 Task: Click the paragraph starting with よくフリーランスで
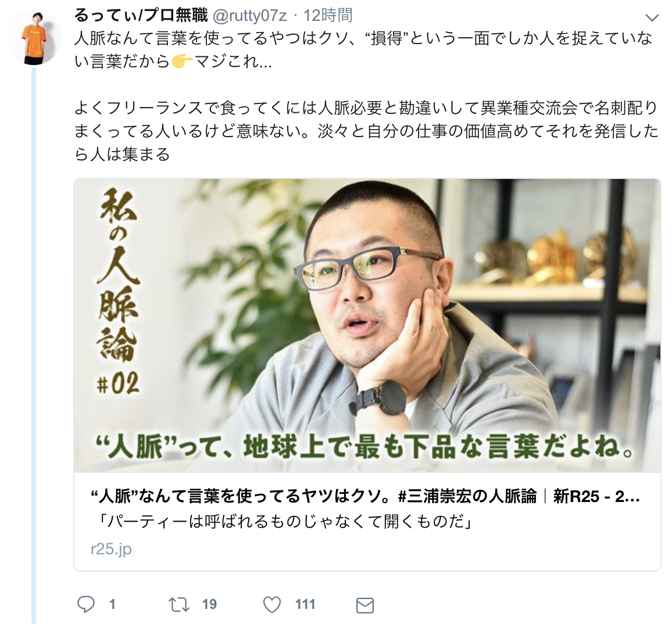(366, 131)
